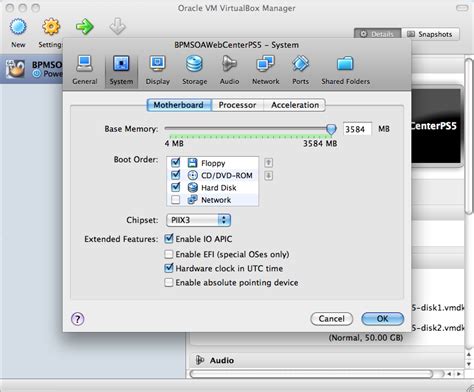Open the Ports settings category
The width and height of the screenshot is (474, 392).
[x=300, y=70]
